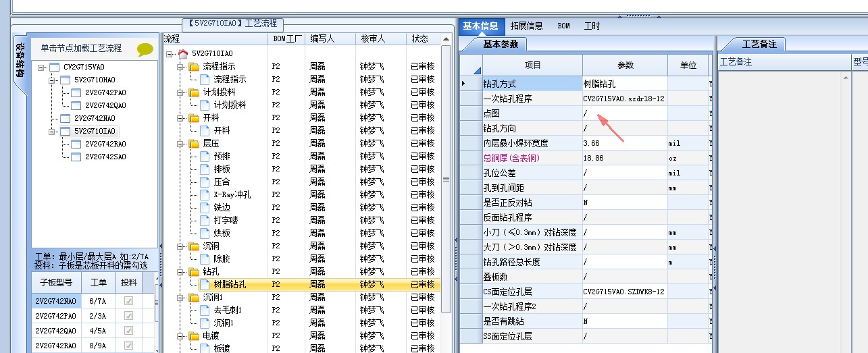The width and height of the screenshot is (868, 353).
Task: Collapse the 计划投料 group
Action: pyautogui.click(x=181, y=92)
